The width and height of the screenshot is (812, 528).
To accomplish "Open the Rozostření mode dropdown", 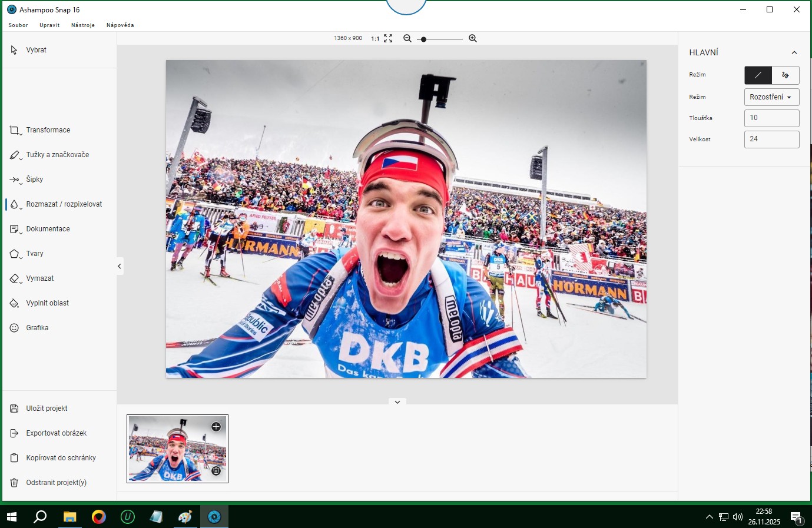I will point(771,97).
